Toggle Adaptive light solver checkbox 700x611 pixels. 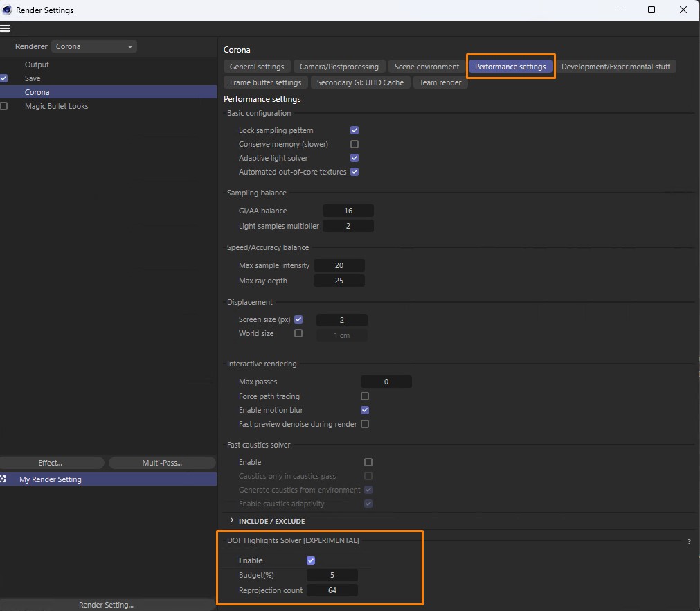(355, 158)
